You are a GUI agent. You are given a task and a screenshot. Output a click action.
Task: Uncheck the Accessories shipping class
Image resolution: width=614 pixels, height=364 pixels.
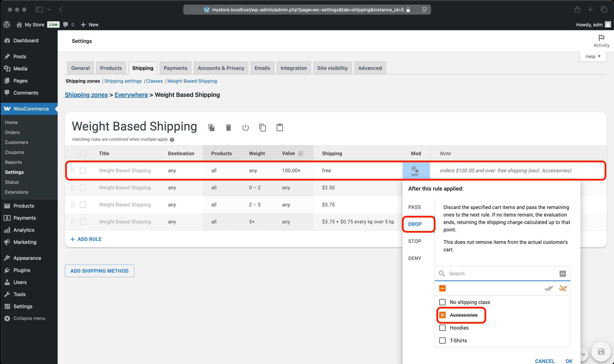(442, 315)
